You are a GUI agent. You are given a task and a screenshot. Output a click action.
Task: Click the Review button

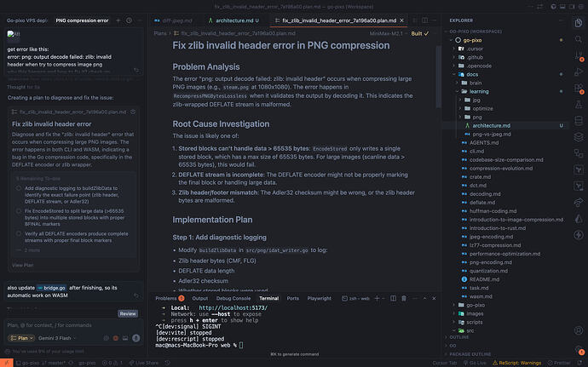(128, 313)
